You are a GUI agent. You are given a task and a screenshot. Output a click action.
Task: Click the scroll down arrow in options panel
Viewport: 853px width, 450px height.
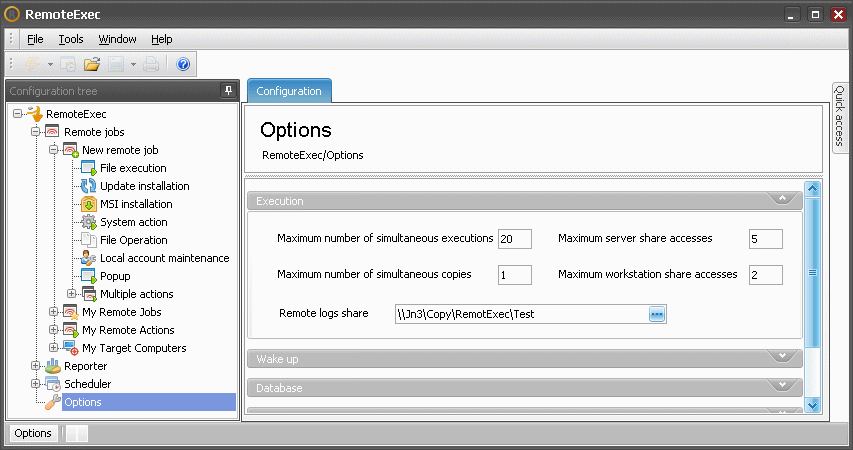click(812, 404)
